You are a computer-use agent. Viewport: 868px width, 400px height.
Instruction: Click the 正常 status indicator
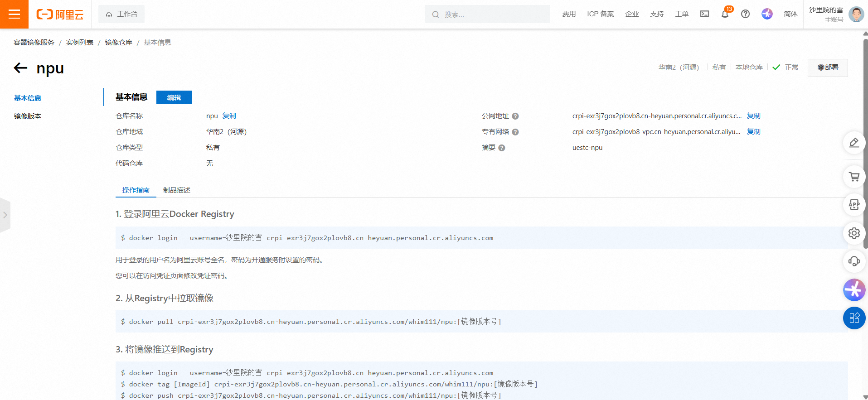786,67
